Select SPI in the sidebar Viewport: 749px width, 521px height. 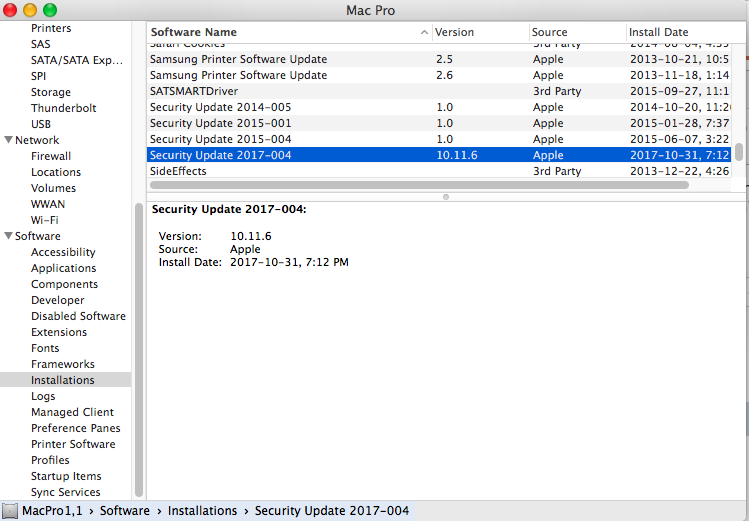[x=39, y=76]
